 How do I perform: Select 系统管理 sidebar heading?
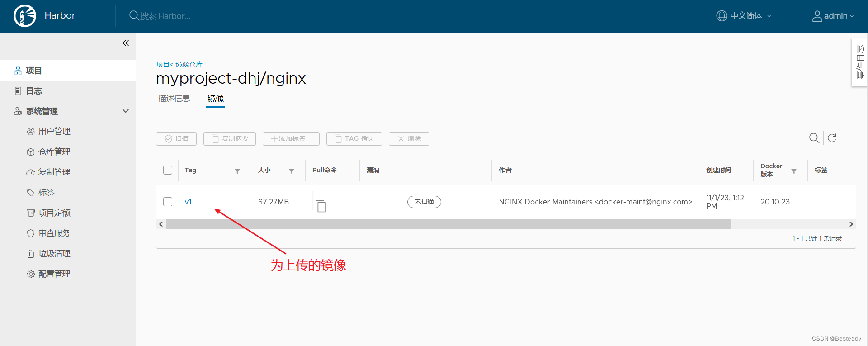click(42, 111)
